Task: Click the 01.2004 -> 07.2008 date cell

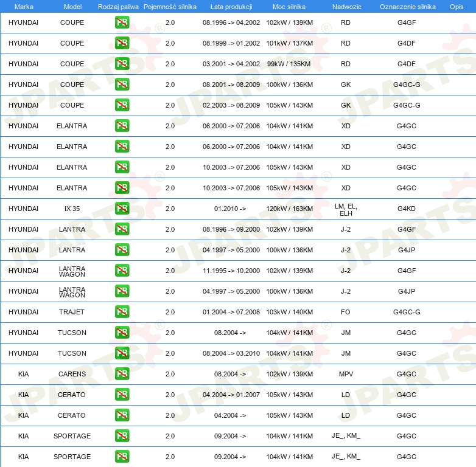Action: (x=231, y=312)
